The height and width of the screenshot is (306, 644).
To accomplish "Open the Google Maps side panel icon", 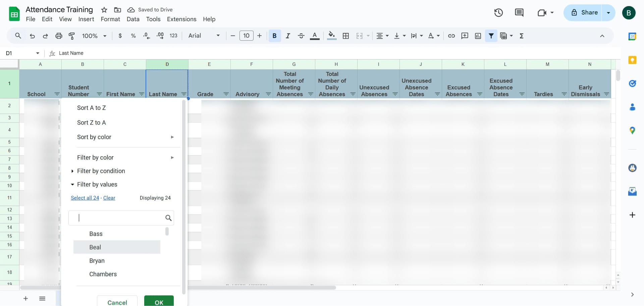I will [x=632, y=130].
